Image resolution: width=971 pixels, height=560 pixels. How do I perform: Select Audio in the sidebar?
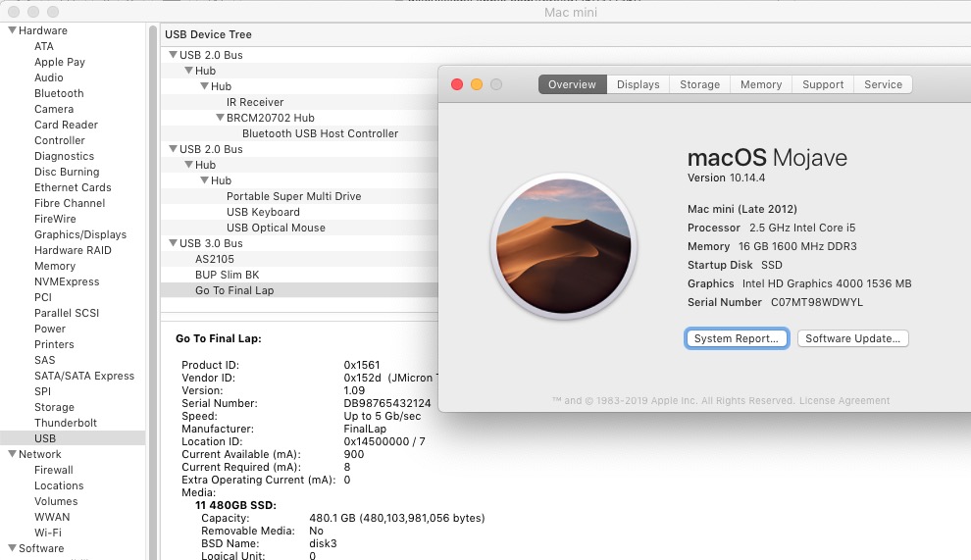pos(49,77)
